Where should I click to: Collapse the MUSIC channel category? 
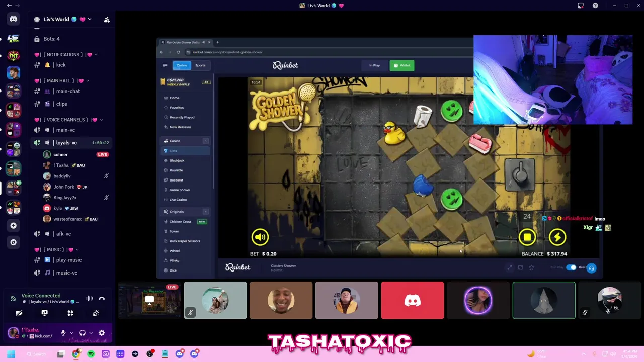coord(56,249)
